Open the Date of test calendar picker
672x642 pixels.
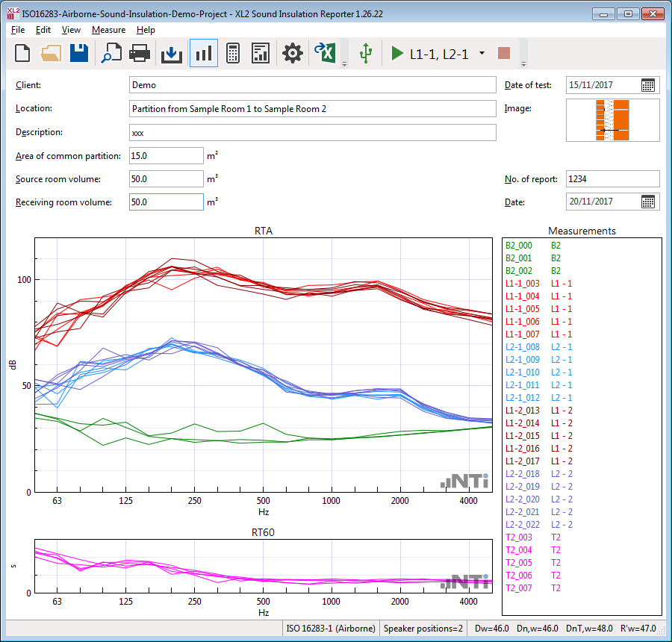(648, 85)
